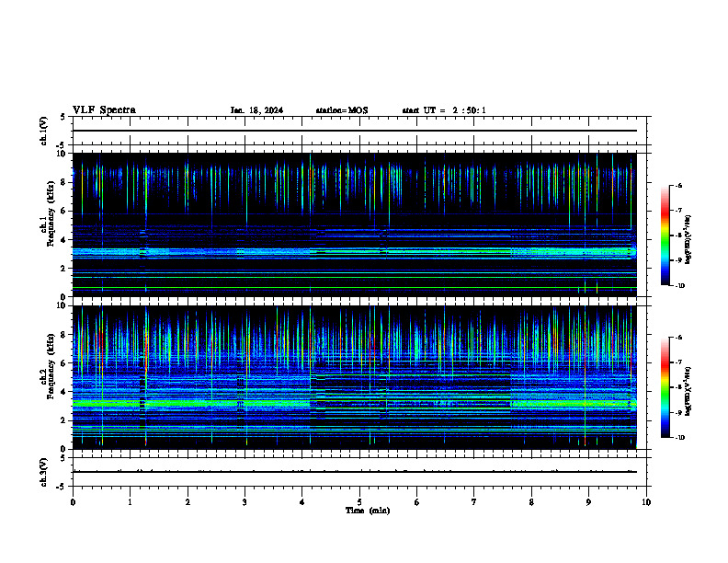This screenshot has height=563, width=728.
Task: Click the "ch.3(V)" axis label of the bottom waveform
Action: coord(43,473)
